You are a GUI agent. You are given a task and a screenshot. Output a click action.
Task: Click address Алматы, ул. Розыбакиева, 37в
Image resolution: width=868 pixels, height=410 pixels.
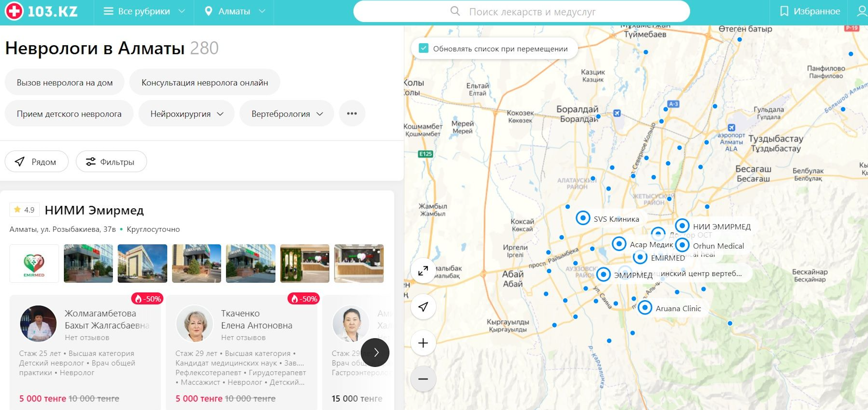(63, 229)
